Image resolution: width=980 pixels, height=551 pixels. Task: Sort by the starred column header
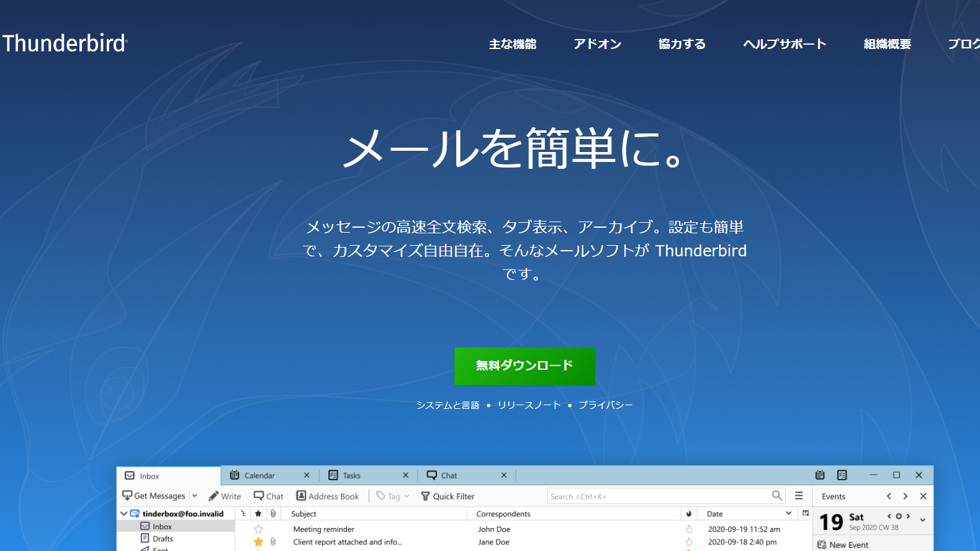pyautogui.click(x=258, y=514)
